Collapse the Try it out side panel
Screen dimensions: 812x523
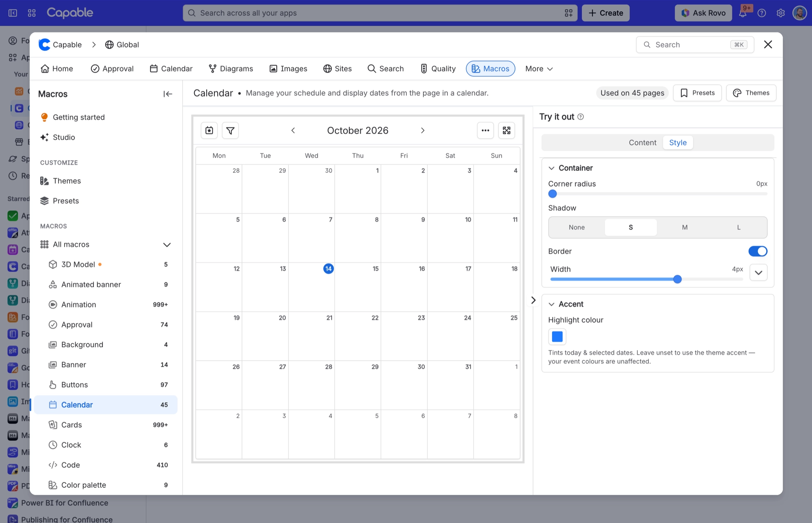click(533, 300)
